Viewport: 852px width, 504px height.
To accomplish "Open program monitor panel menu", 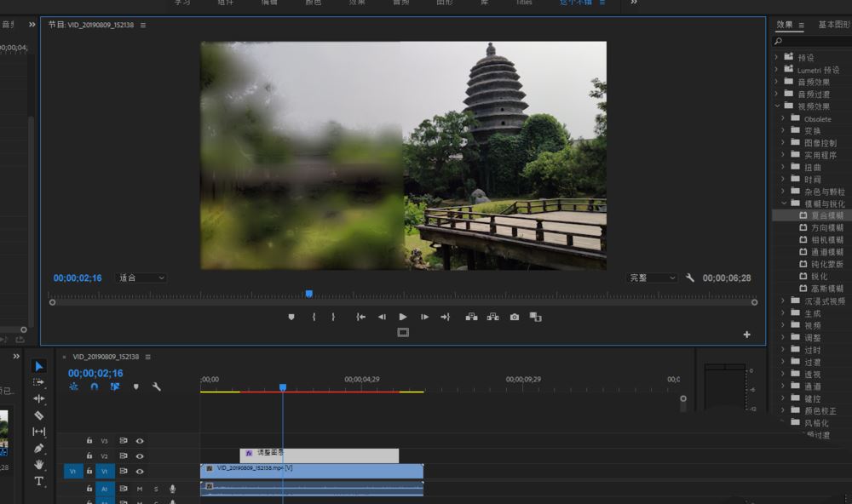I will point(143,25).
